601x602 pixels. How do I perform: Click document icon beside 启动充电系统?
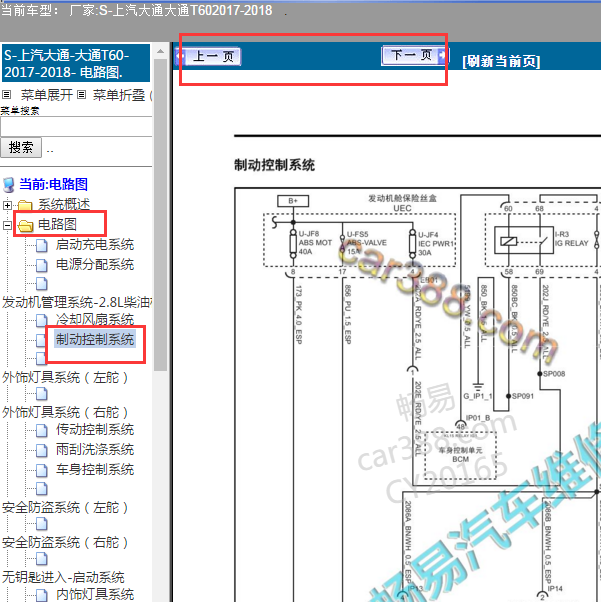[x=42, y=245]
